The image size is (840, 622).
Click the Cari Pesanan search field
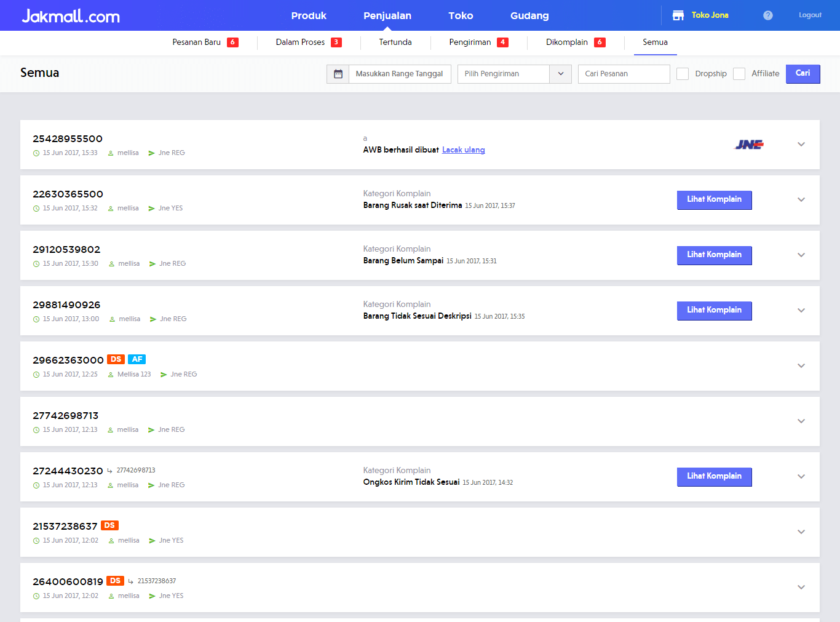(x=624, y=74)
